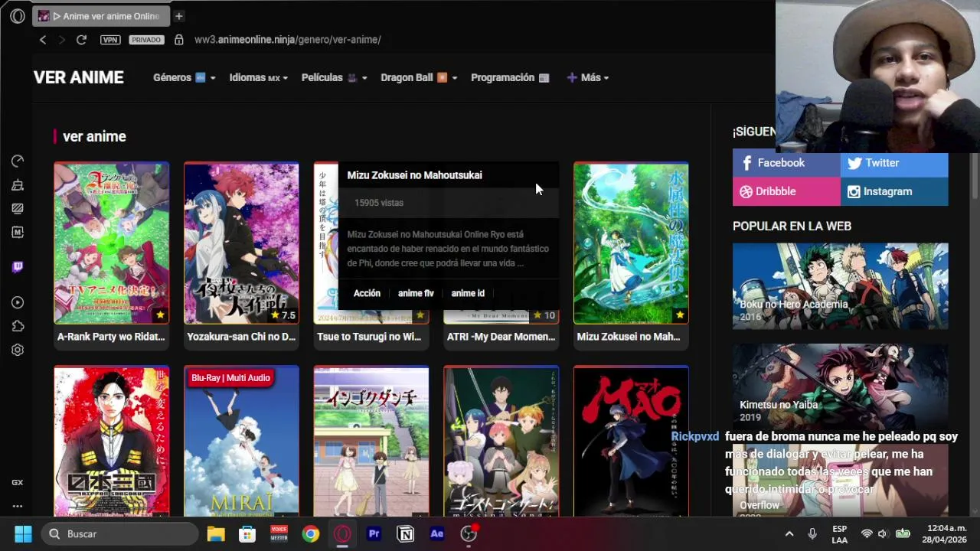Open sidebar three-dot more options
This screenshot has height=551, width=980.
coord(18,506)
